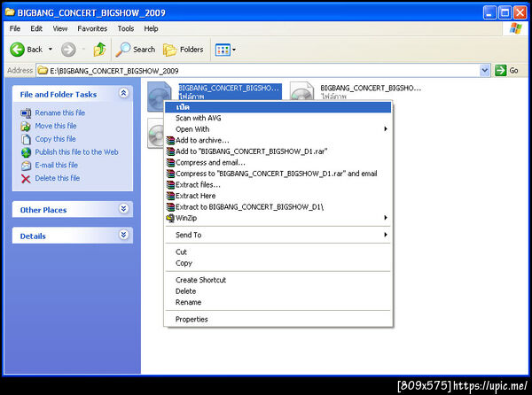
Task: Click the folder icon in address bar
Action: [43, 71]
